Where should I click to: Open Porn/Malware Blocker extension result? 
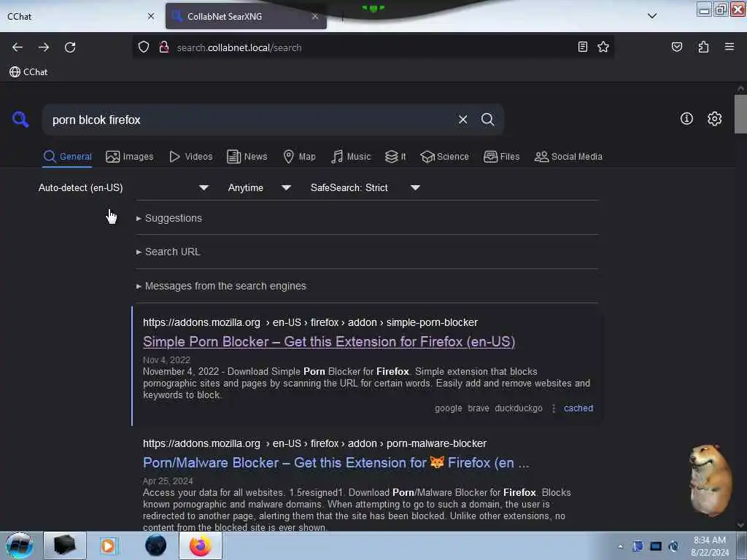click(336, 462)
